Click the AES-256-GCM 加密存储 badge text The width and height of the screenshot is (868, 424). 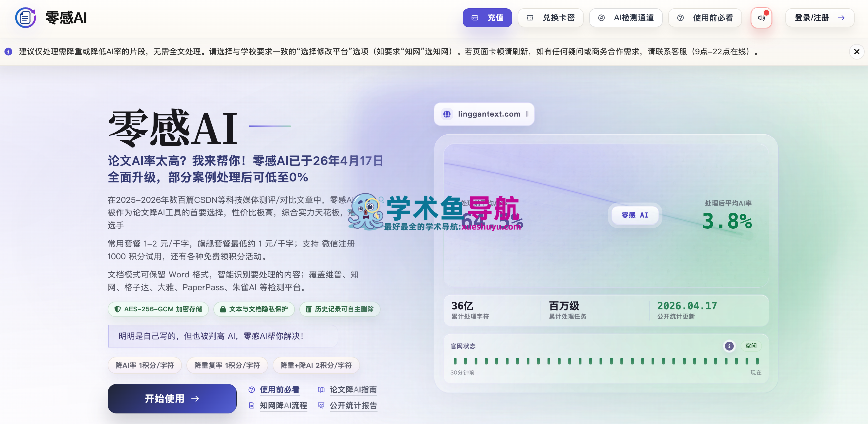point(163,309)
